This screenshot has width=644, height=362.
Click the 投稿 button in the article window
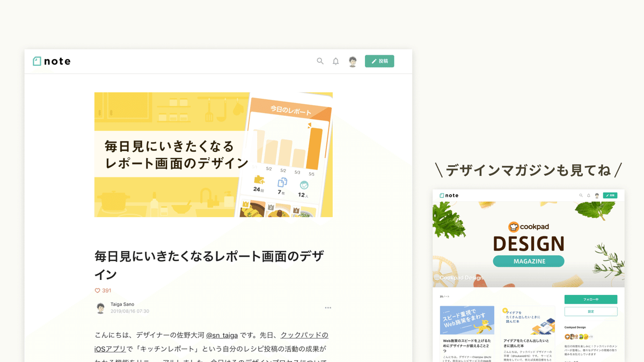pyautogui.click(x=379, y=61)
